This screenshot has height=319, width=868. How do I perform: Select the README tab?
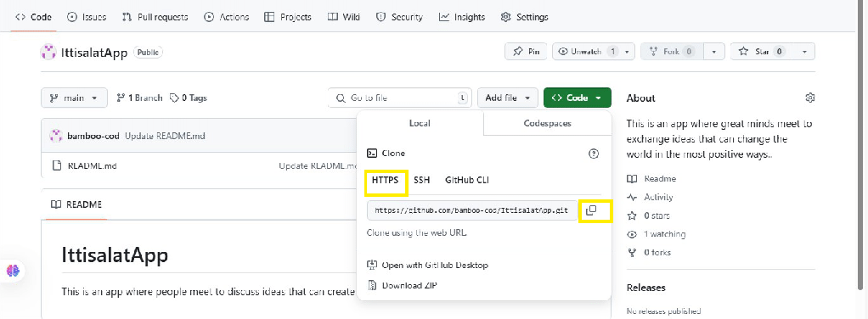[76, 204]
